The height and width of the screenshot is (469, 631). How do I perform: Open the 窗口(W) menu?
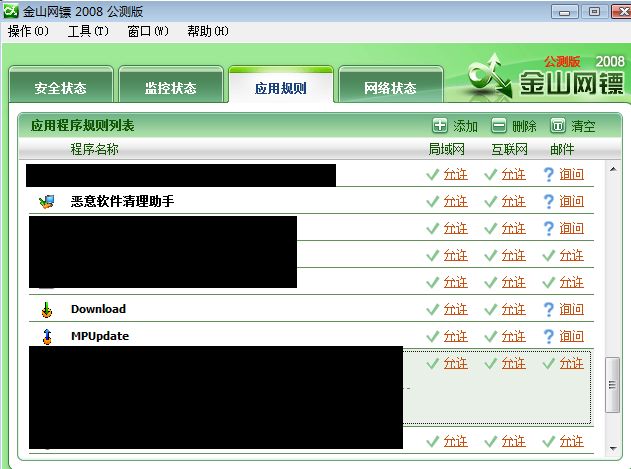tap(148, 31)
